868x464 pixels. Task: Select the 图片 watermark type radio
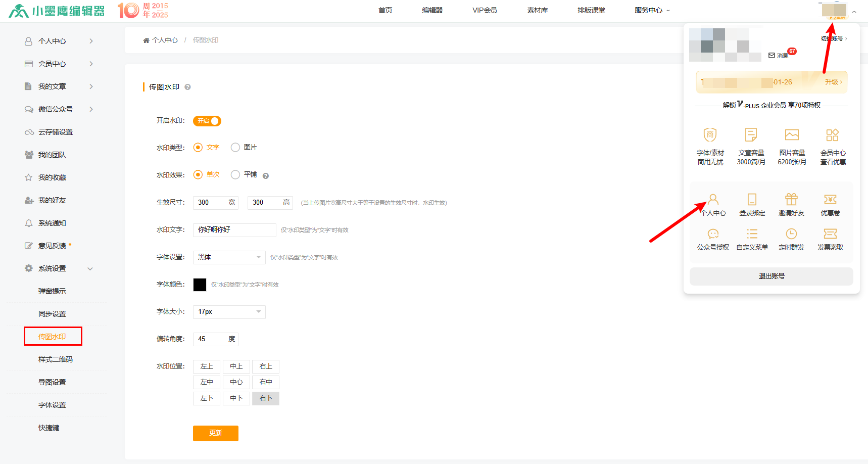coord(235,148)
